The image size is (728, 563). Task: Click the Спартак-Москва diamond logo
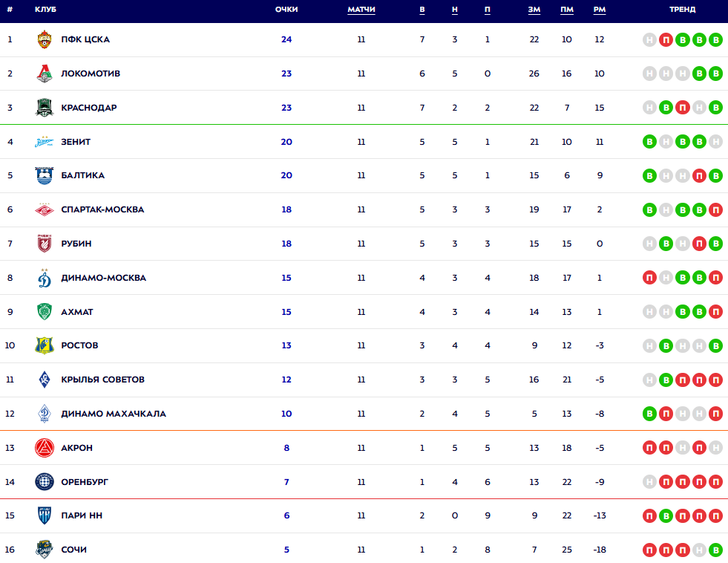[x=45, y=209]
